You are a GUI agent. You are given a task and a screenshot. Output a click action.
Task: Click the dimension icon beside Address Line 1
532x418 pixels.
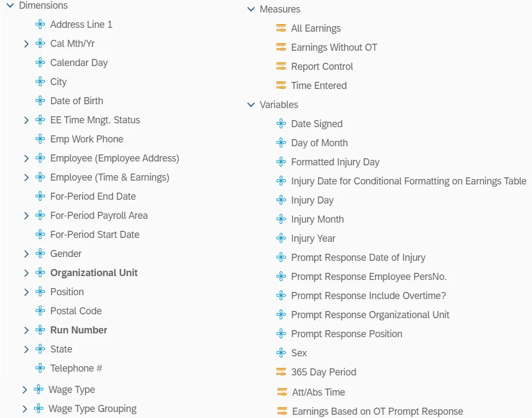click(x=40, y=25)
